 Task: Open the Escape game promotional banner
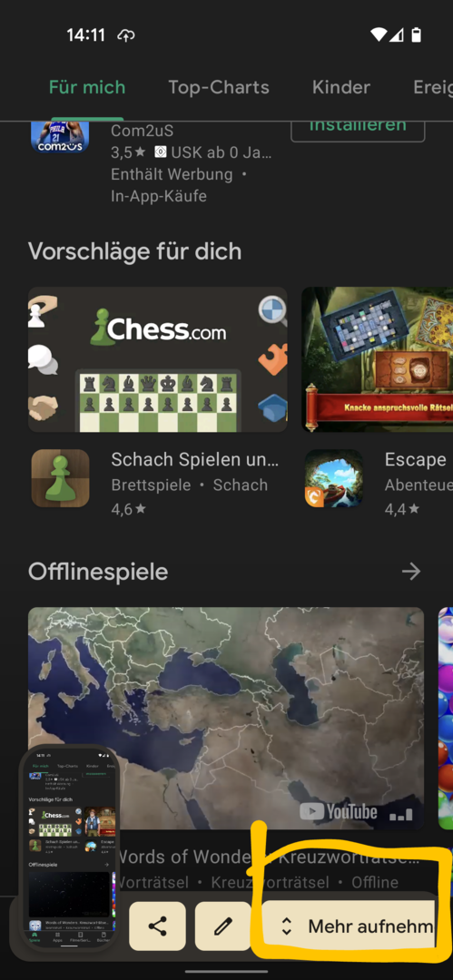tap(378, 359)
